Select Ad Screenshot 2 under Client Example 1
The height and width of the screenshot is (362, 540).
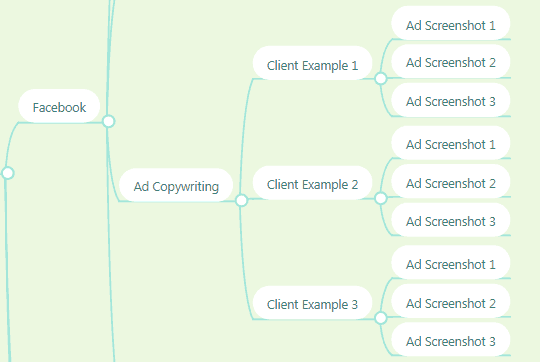pos(450,61)
